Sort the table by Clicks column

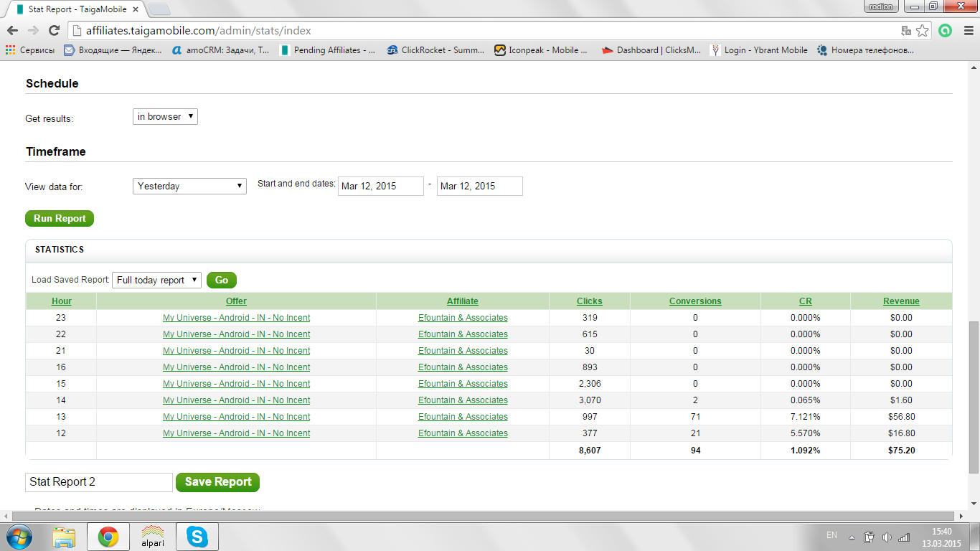[x=590, y=301]
